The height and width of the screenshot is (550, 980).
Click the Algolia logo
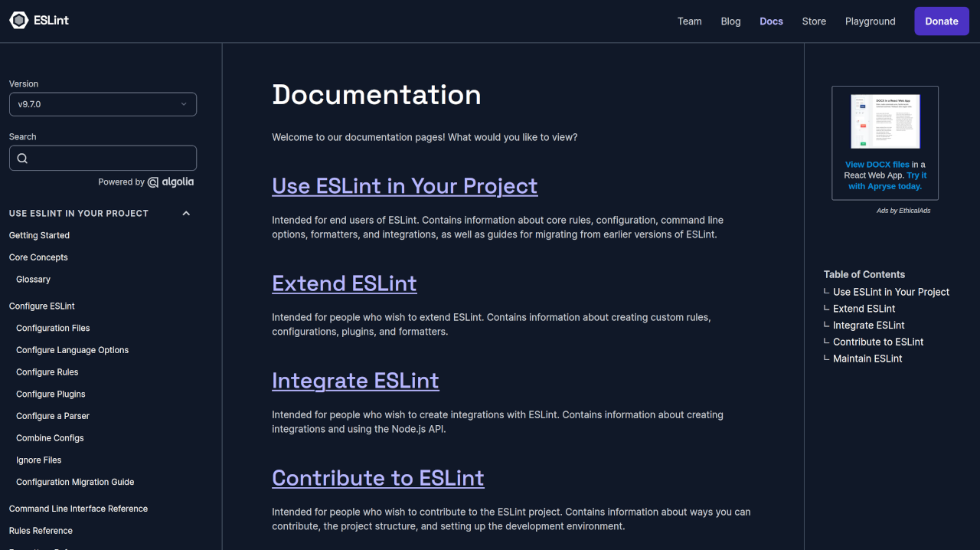click(171, 182)
